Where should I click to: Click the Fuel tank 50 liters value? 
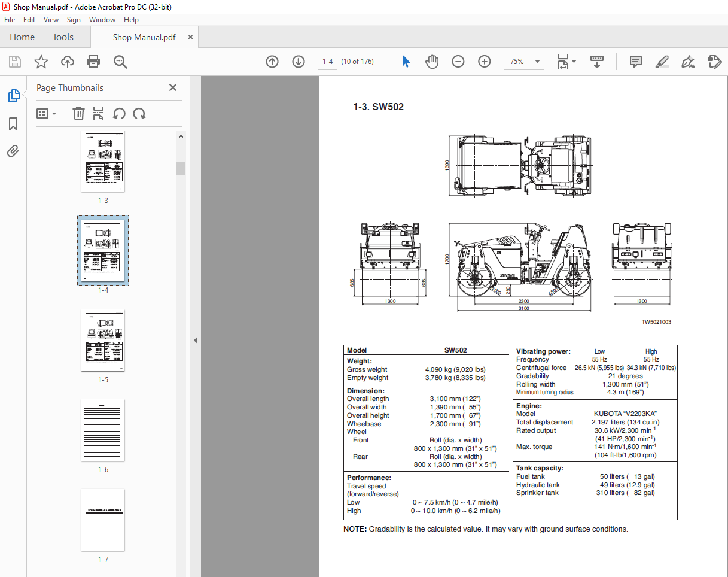click(628, 476)
